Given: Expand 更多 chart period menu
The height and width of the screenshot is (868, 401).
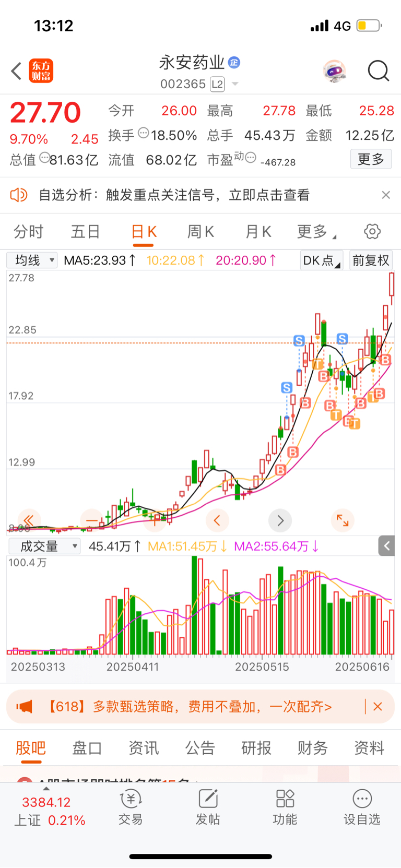Looking at the screenshot, I should tap(316, 231).
